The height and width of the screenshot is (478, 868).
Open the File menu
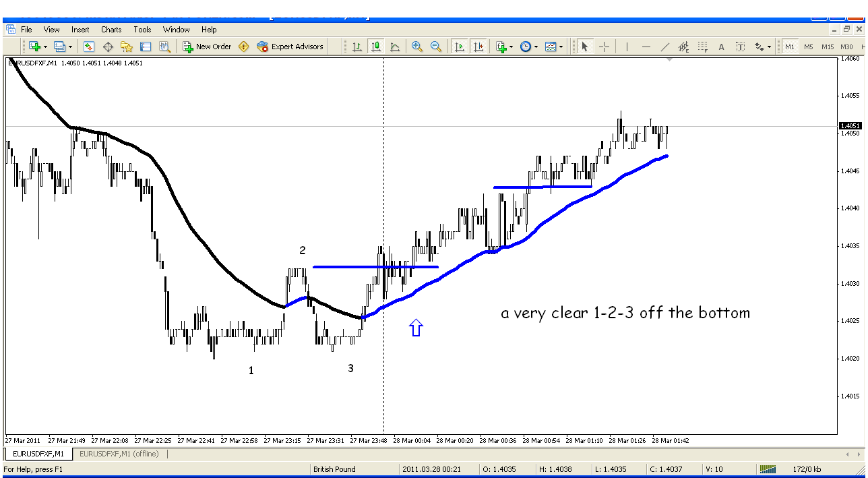[x=26, y=30]
